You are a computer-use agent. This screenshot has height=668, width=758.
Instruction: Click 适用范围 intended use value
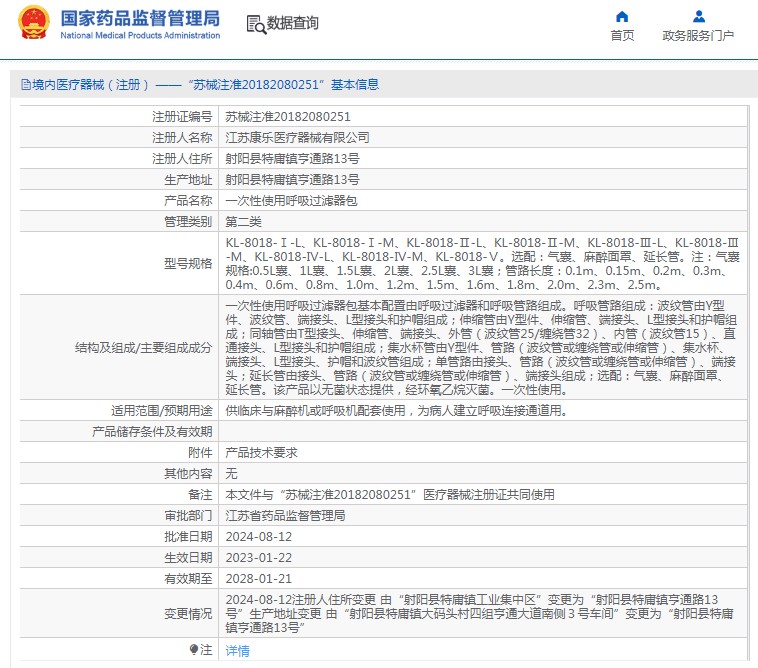click(396, 411)
